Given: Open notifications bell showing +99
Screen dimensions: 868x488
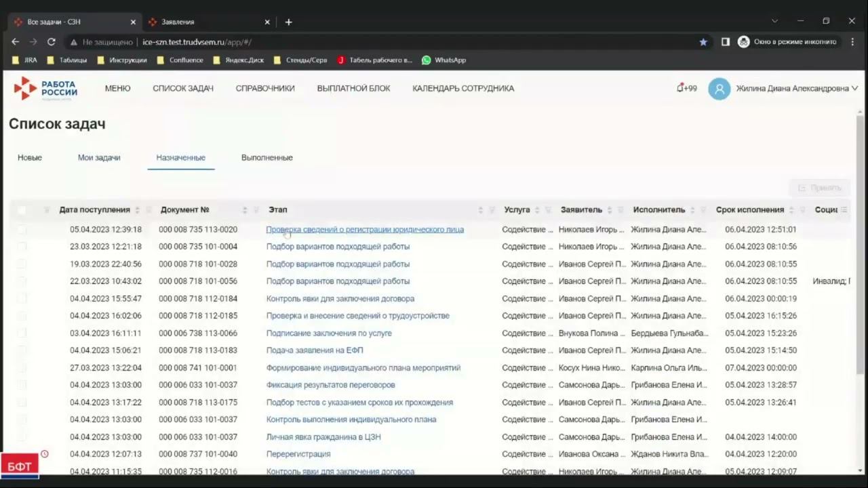Looking at the screenshot, I should click(687, 88).
